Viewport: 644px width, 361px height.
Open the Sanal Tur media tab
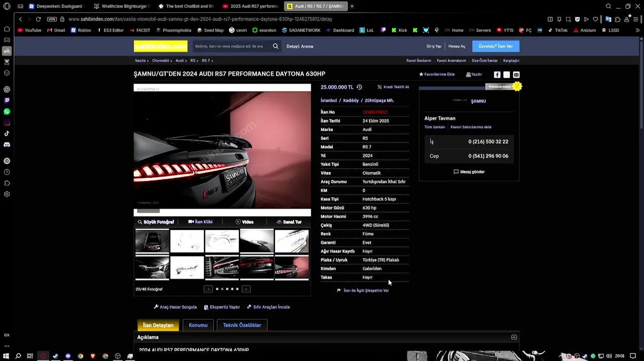(x=289, y=222)
